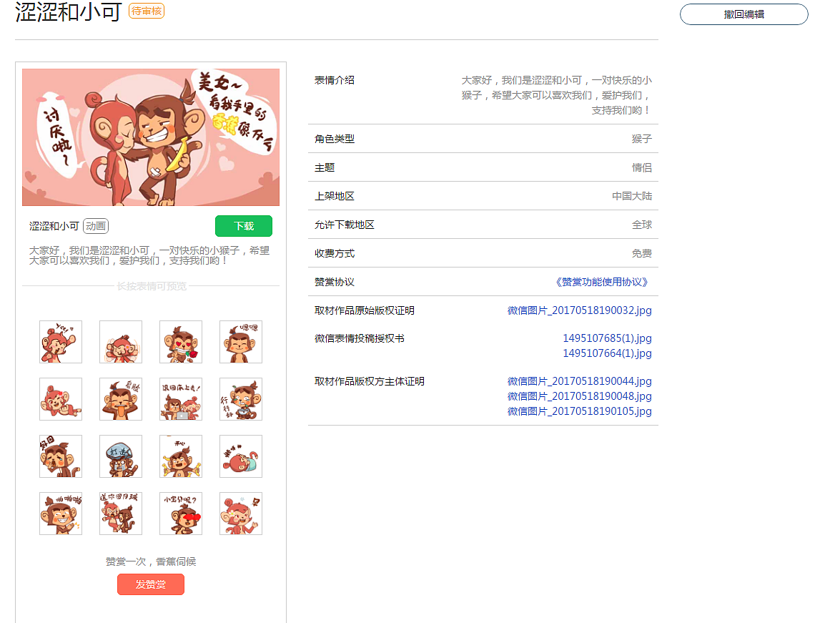Open the 1495107664(1).jpg authorization file
The image size is (840, 623).
click(x=607, y=353)
